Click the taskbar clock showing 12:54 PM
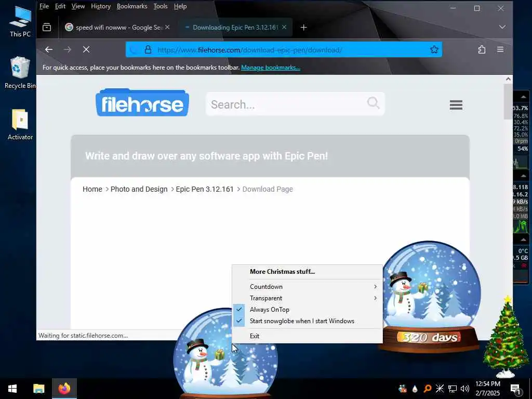The height and width of the screenshot is (399, 532). (x=487, y=389)
